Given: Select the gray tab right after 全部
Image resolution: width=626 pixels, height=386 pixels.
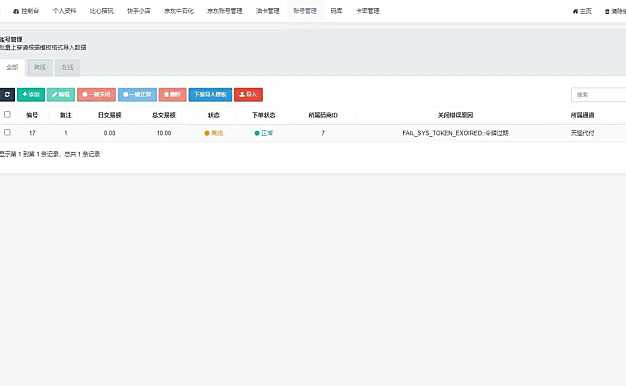Looking at the screenshot, I should (x=40, y=67).
